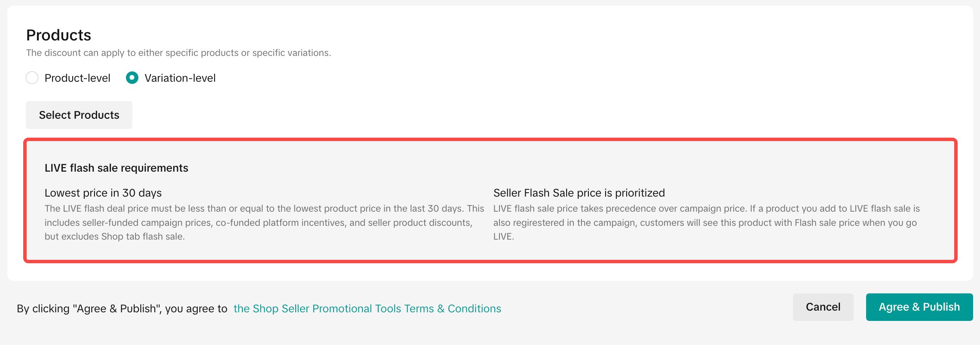Select the Product-level radio button
The width and height of the screenshot is (980, 345).
tap(32, 78)
